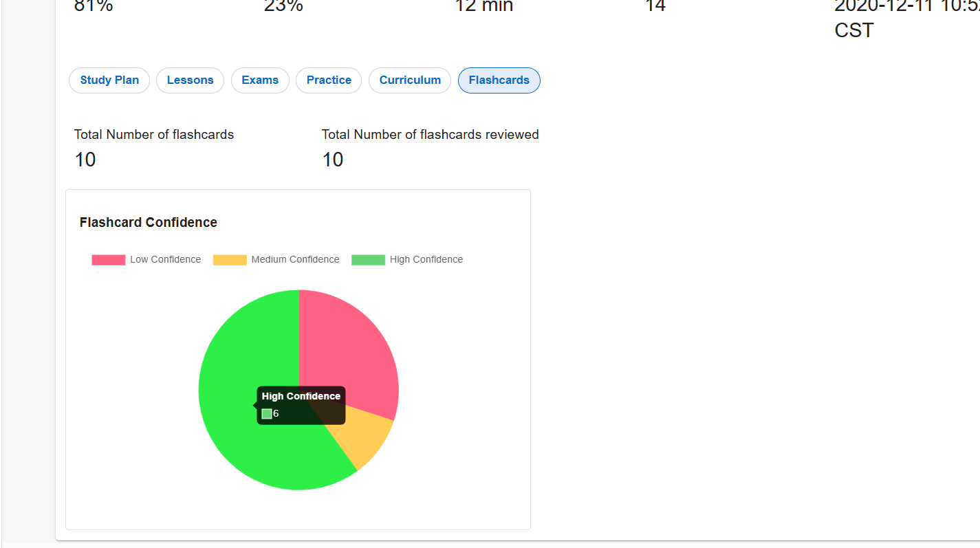
Task: Click the green square icon in tooltip
Action: coord(267,414)
